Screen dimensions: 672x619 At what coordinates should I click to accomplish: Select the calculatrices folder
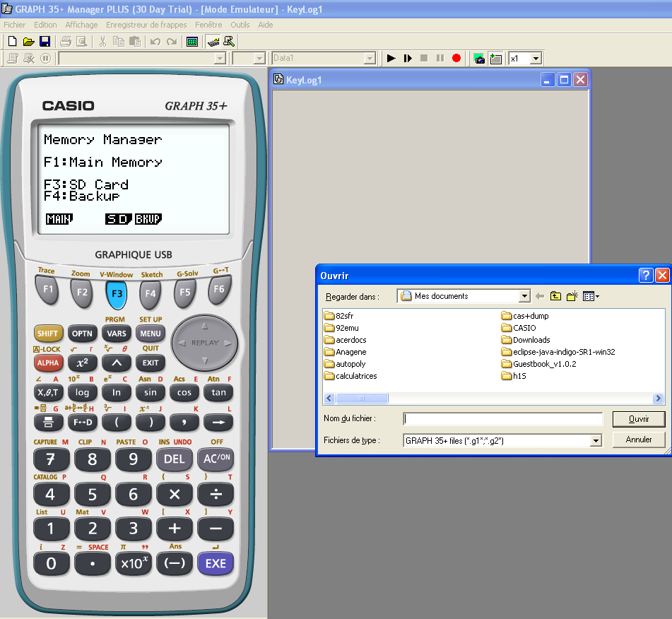pyautogui.click(x=350, y=376)
